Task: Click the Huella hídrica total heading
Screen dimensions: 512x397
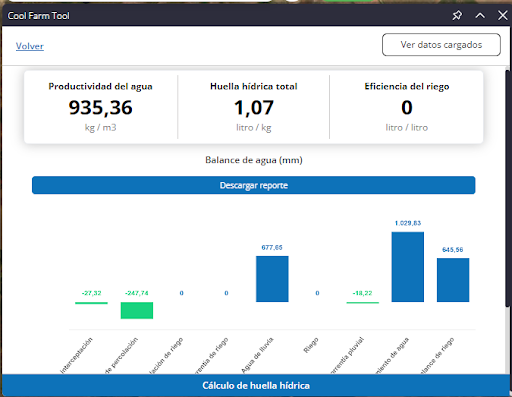Action: (254, 86)
